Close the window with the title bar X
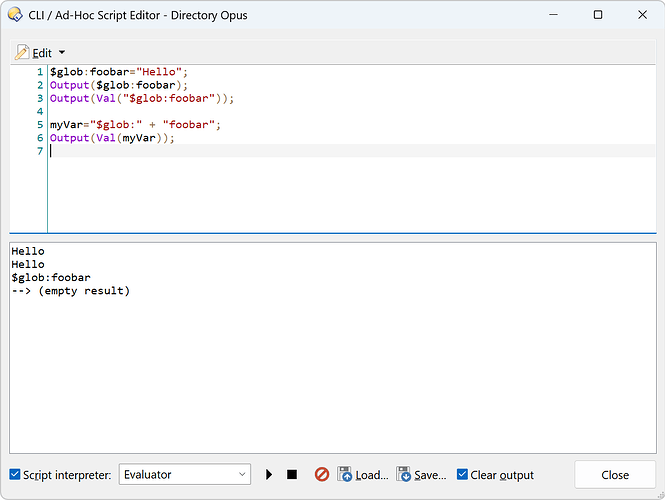The height and width of the screenshot is (500, 665). point(643,15)
